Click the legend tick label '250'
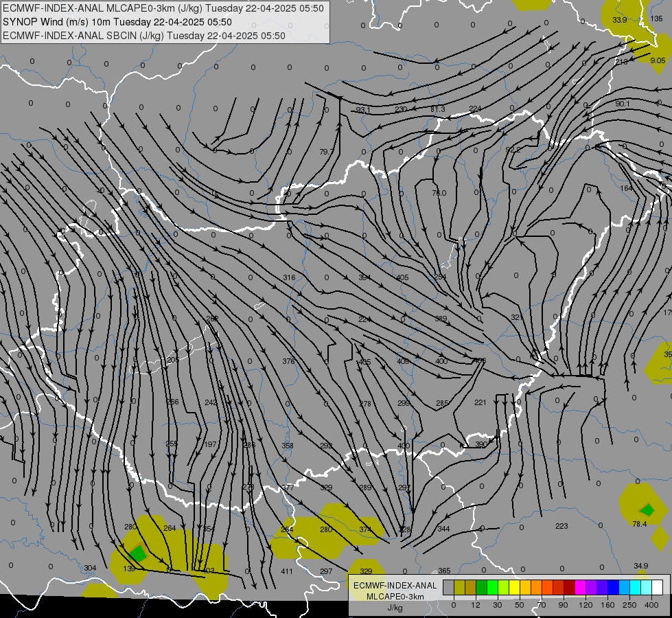 (x=629, y=605)
